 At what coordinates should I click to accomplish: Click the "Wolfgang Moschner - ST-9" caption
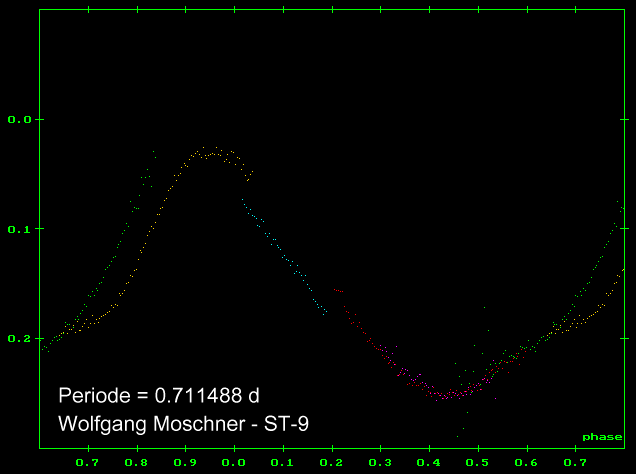click(183, 424)
